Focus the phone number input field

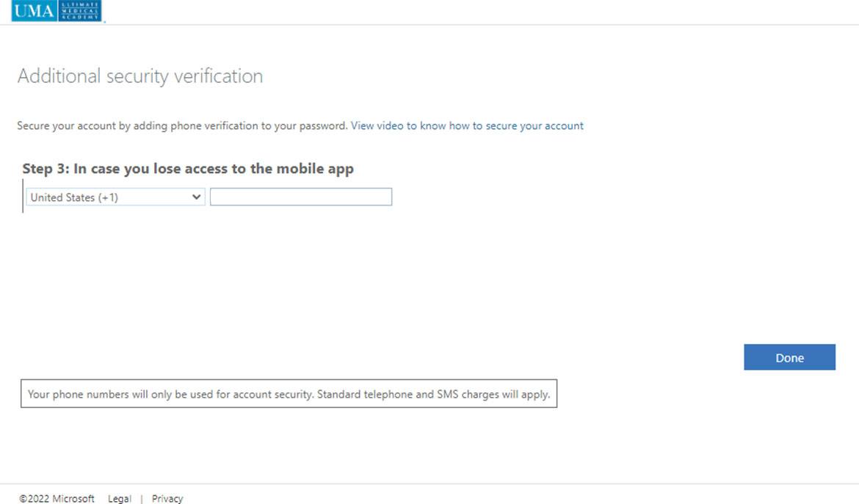(x=301, y=197)
